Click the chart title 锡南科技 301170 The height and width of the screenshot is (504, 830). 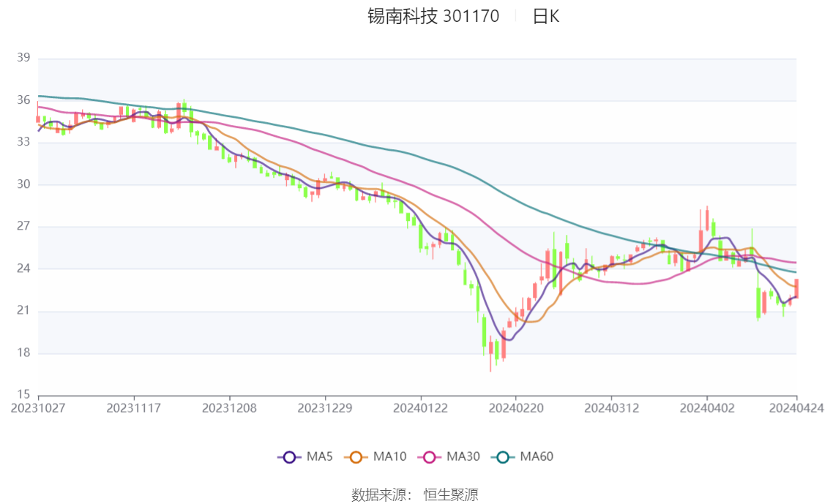433,16
